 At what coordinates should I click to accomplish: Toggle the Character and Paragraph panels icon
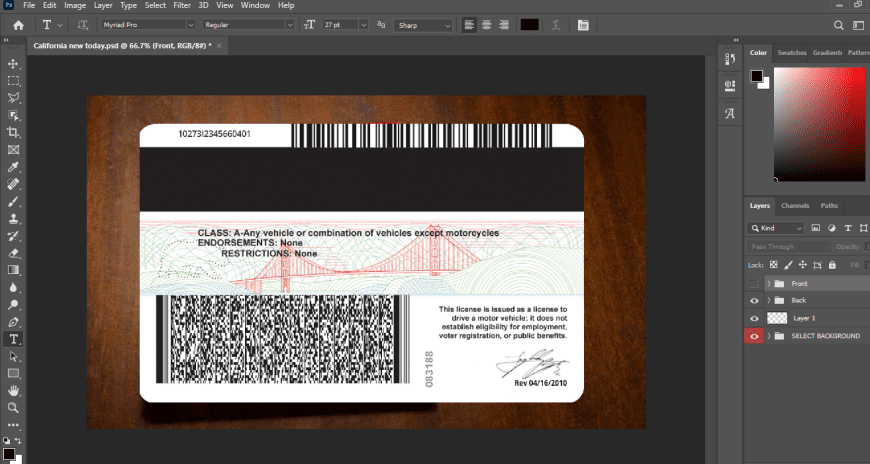pyautogui.click(x=583, y=25)
